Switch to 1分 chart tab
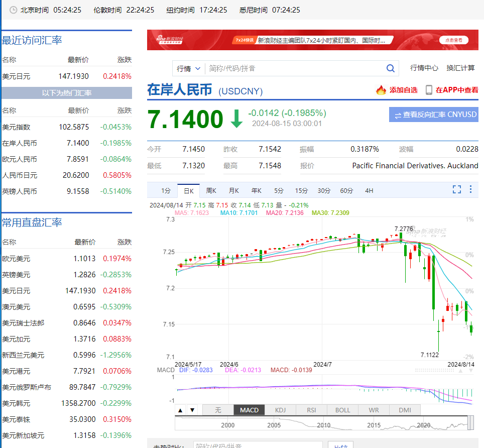Image resolution: width=484 pixels, height=448 pixels. (x=166, y=191)
